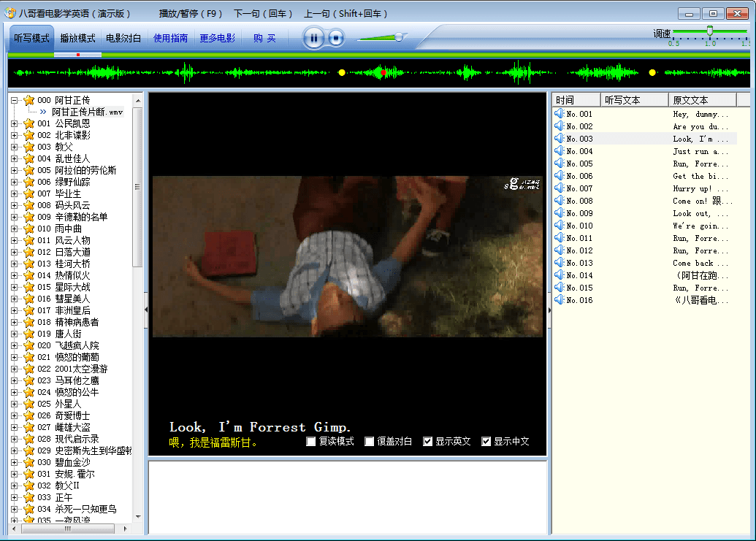Open the 使用指南 link
756x541 pixels.
click(x=170, y=38)
